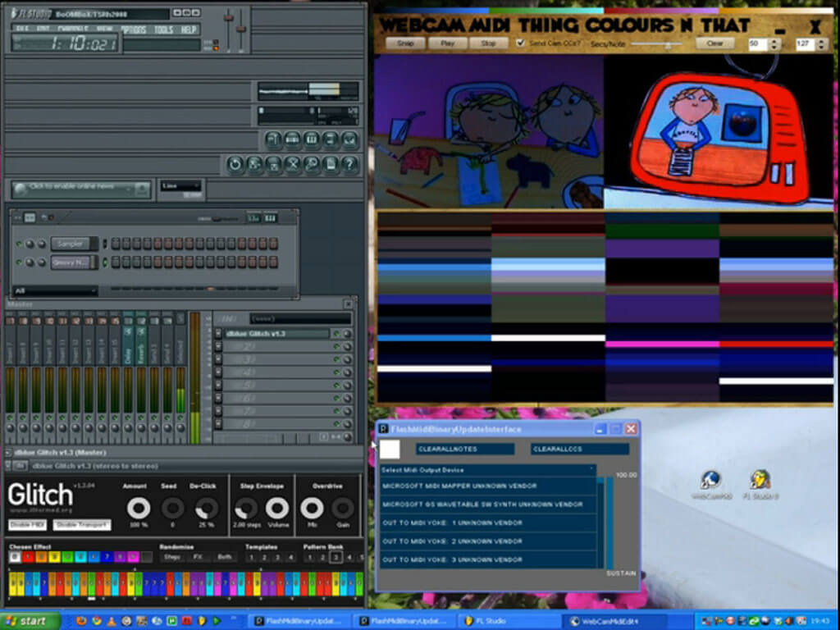Click the CLEARALLNOTES button
The width and height of the screenshot is (840, 630).
tap(465, 449)
